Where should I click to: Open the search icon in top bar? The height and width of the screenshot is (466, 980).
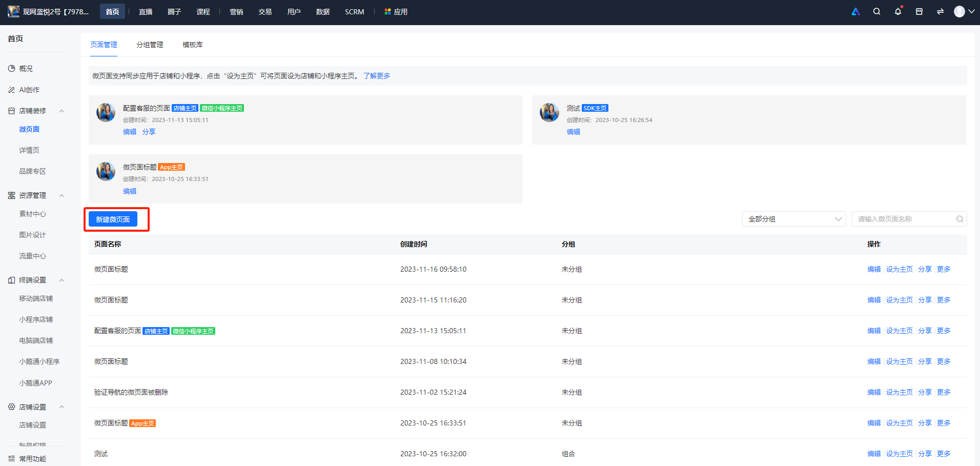pos(876,12)
